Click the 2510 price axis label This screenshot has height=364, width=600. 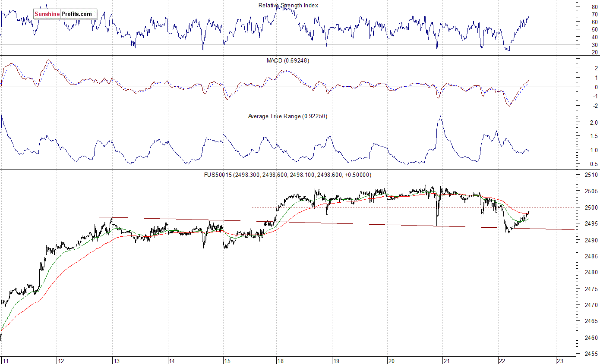point(591,175)
